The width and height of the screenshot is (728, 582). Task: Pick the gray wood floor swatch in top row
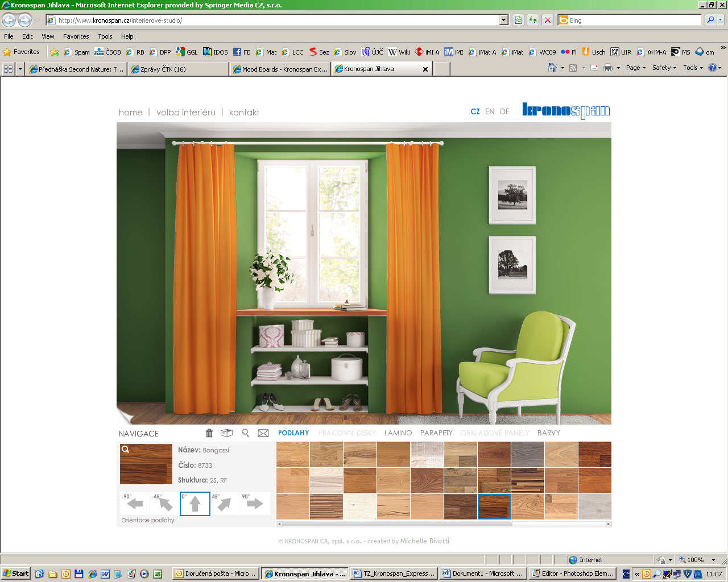[x=527, y=454]
